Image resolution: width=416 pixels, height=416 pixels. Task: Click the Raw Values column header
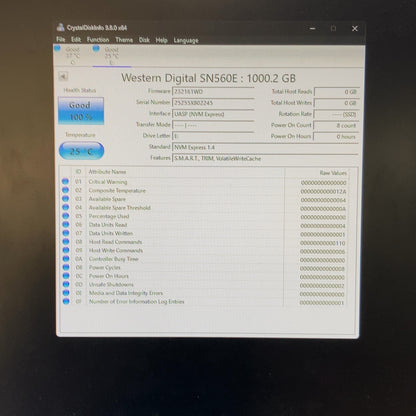[x=333, y=173]
